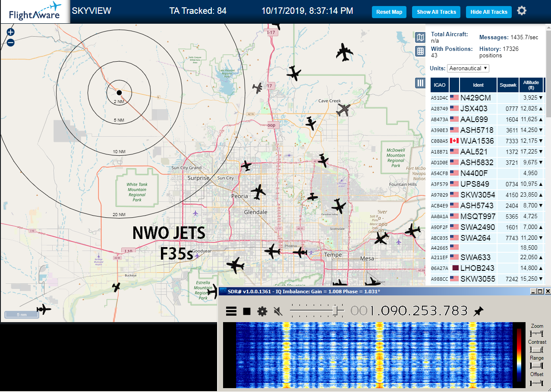Viewport: 551px width, 392px height.
Task: Zoom in the map with plus button
Action: (11, 32)
